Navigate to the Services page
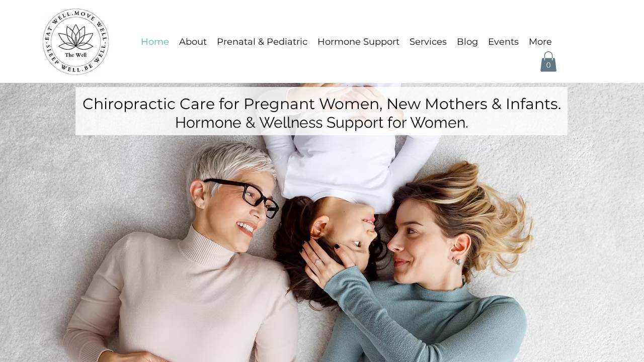This screenshot has height=362, width=644. (x=428, y=42)
